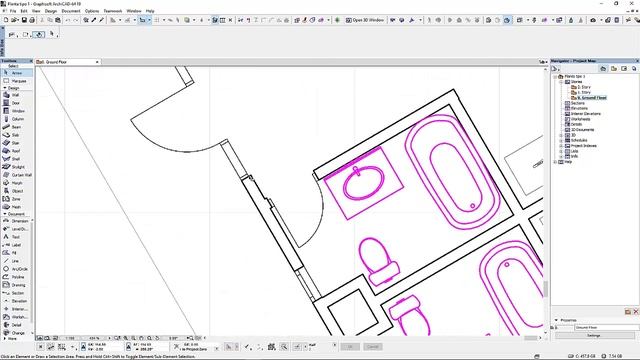Activate the Section tool

click(x=17, y=293)
